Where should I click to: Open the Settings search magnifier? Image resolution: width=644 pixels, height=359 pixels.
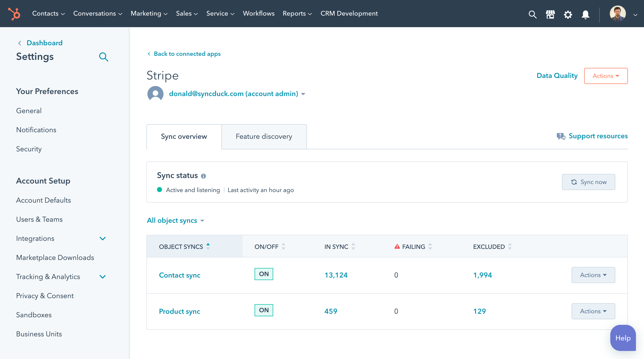pyautogui.click(x=104, y=57)
